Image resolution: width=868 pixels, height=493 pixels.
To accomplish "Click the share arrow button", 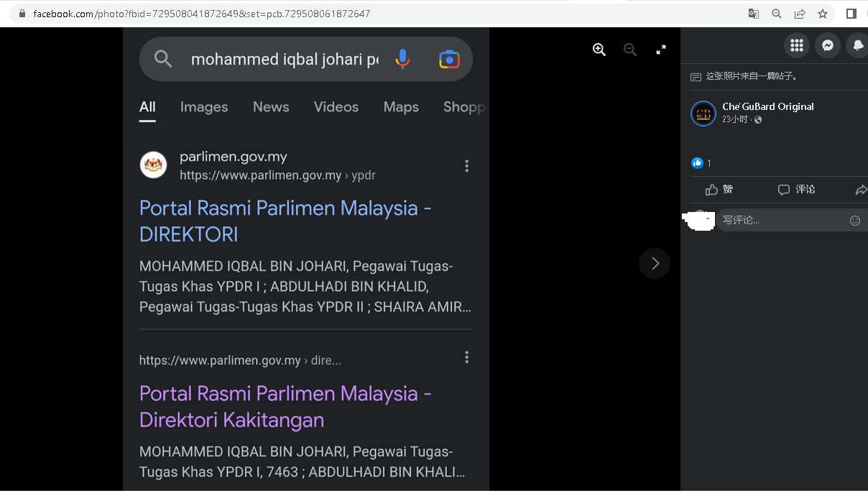I will (861, 190).
